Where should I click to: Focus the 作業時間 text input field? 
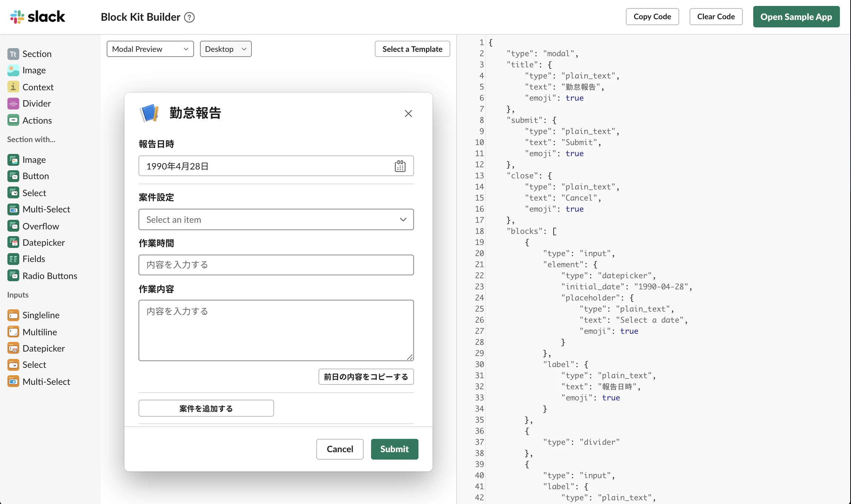point(276,265)
